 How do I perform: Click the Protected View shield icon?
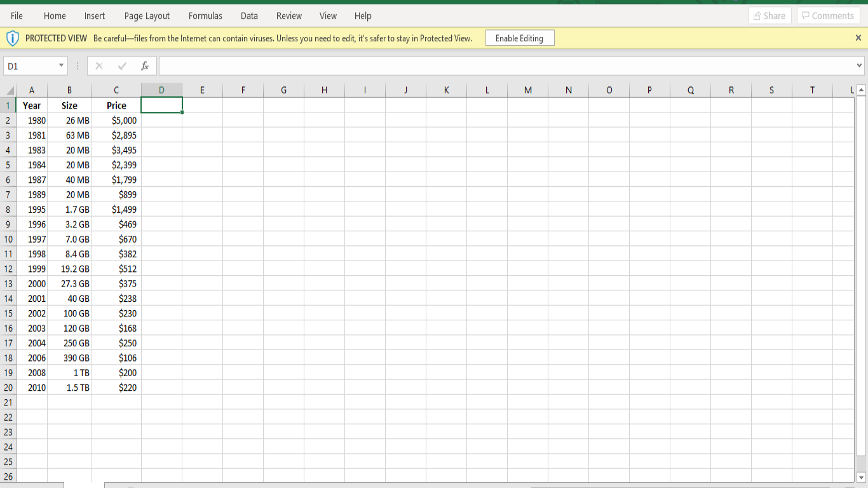click(x=13, y=37)
